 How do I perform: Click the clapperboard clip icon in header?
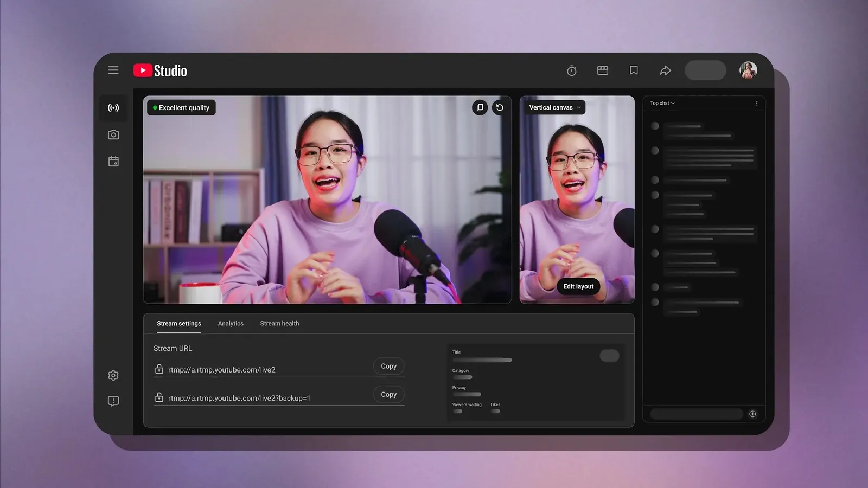point(603,70)
